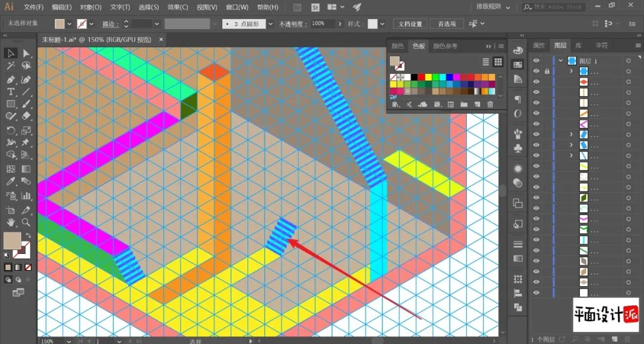Pick the Eyedropper tool
644x344 pixels.
click(11, 181)
